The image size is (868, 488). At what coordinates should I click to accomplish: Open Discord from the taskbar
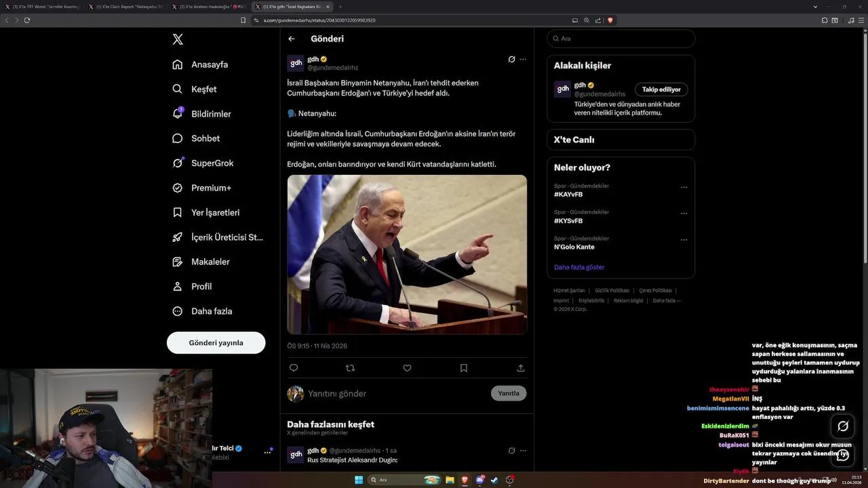click(480, 480)
